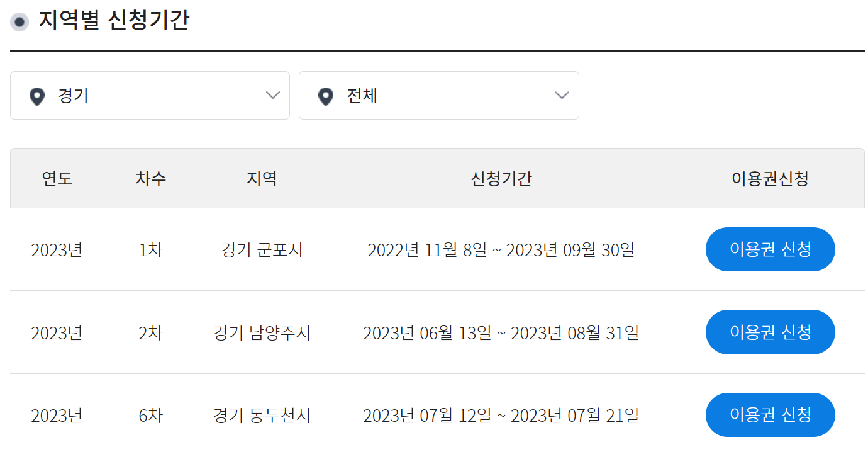
Task: Click the chevron arrow on the 전체 selector
Action: pos(561,95)
